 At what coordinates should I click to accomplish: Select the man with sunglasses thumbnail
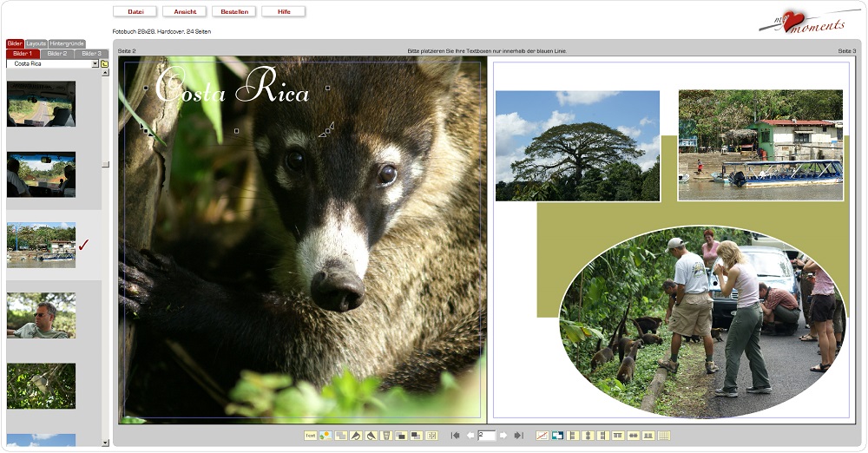(x=41, y=316)
